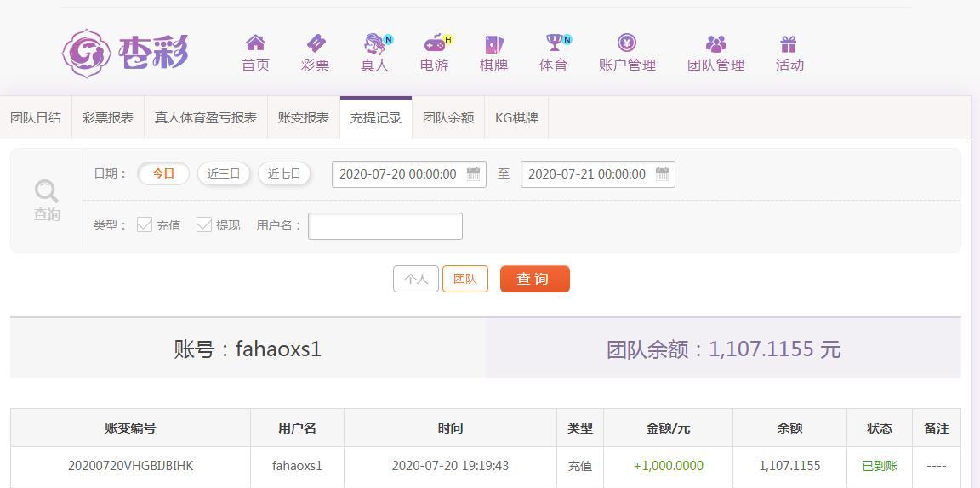This screenshot has width=980, height=488.
Task: Open the 彩票报表 tab
Action: coord(108,118)
